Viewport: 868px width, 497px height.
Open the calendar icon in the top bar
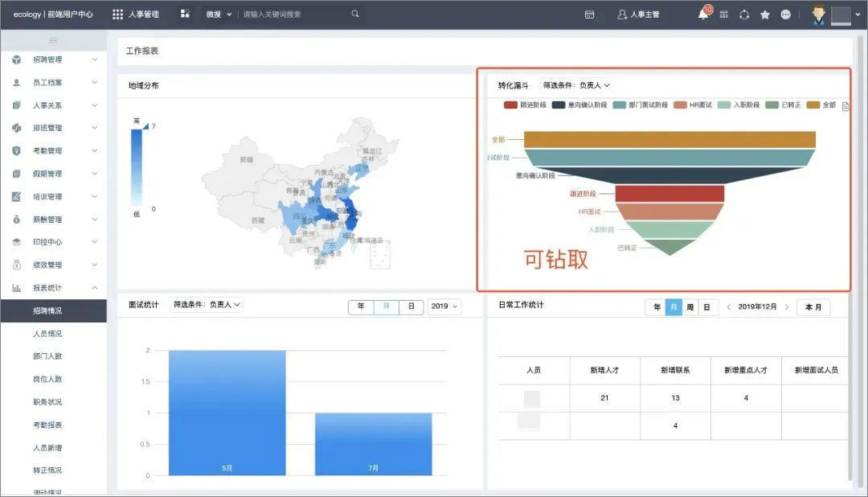(589, 14)
